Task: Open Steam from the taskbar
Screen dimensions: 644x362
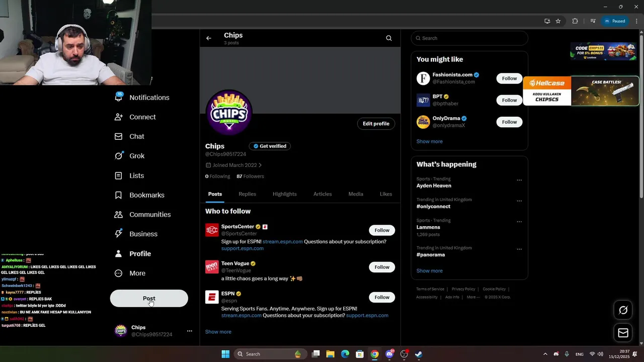Action: (419, 354)
